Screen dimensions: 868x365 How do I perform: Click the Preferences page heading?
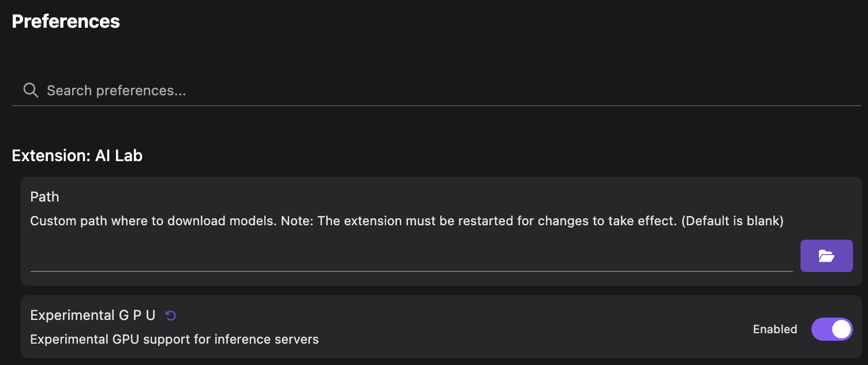tap(66, 21)
